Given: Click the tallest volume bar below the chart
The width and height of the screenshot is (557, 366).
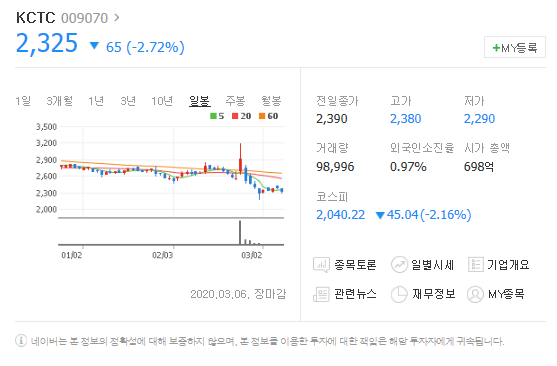Looking at the screenshot, I should pos(240,232).
